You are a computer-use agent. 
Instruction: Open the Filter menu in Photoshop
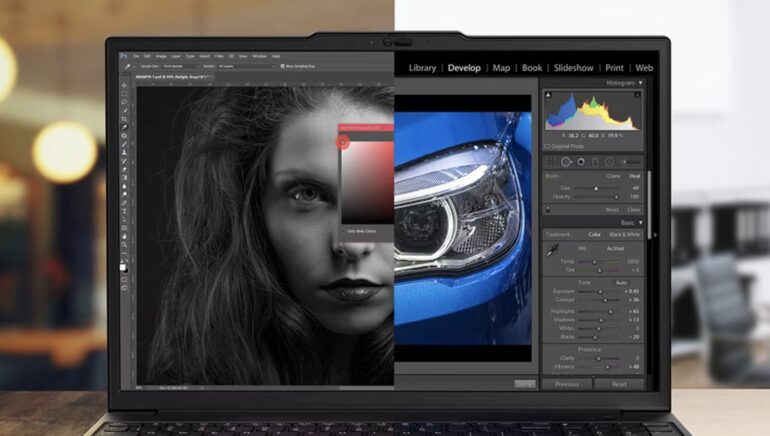(x=218, y=56)
